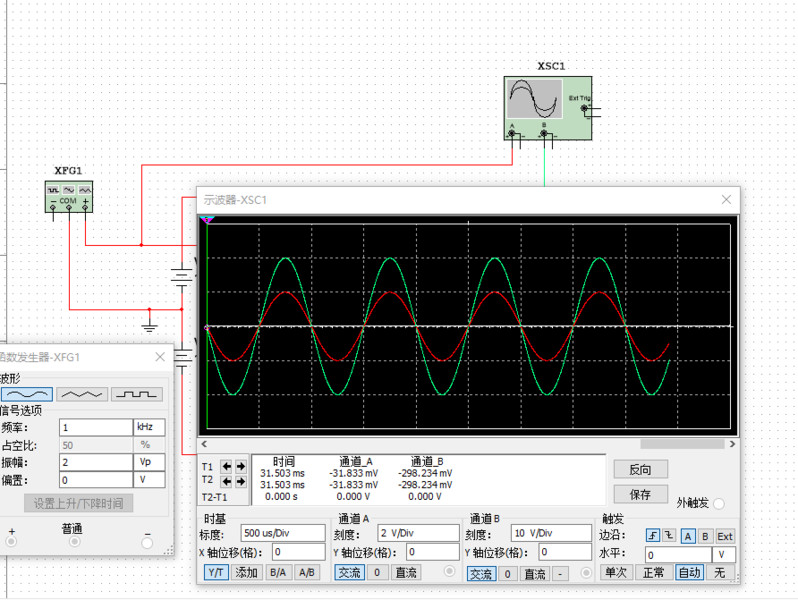Click the rising edge trigger icon
798x600 pixels.
[653, 536]
